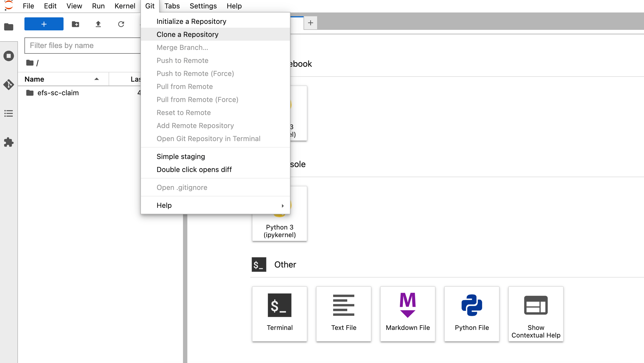Viewport: 644px width, 363px height.
Task: Choose Initialize a Repository
Action: 191,21
